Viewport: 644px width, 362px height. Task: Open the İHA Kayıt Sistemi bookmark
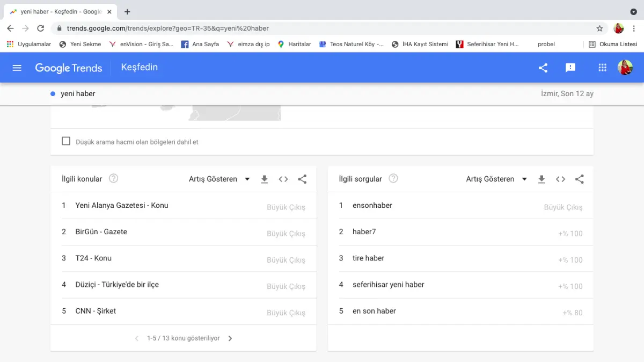pyautogui.click(x=420, y=44)
